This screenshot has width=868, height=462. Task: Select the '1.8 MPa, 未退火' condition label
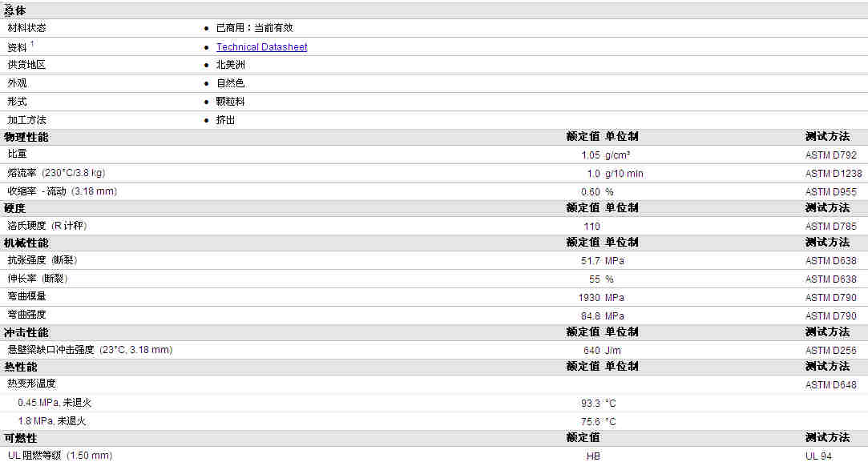pyautogui.click(x=52, y=421)
